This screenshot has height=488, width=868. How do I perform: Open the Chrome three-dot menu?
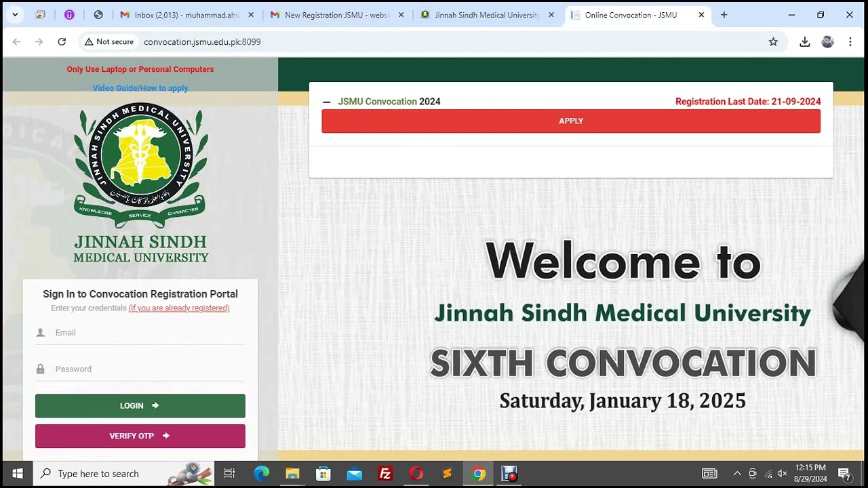point(850,41)
